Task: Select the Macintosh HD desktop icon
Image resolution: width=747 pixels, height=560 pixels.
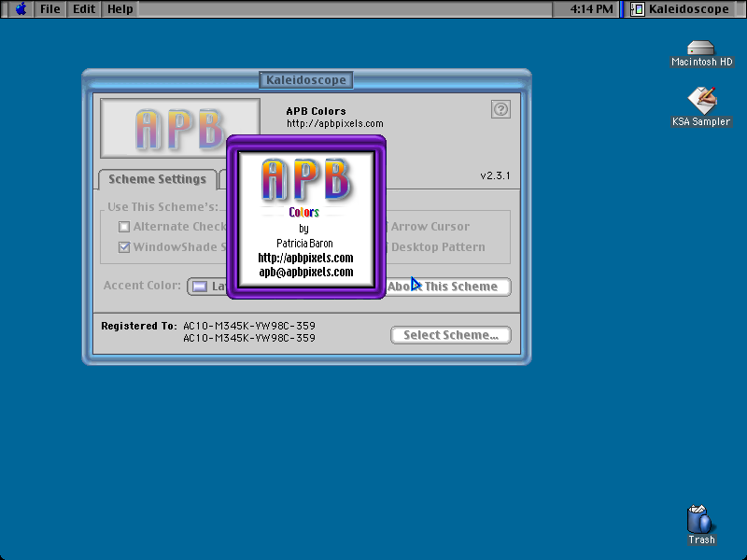Action: click(x=701, y=54)
